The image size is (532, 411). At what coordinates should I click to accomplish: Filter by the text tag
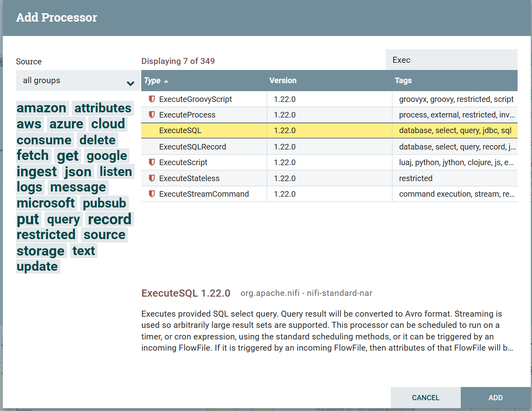84,251
